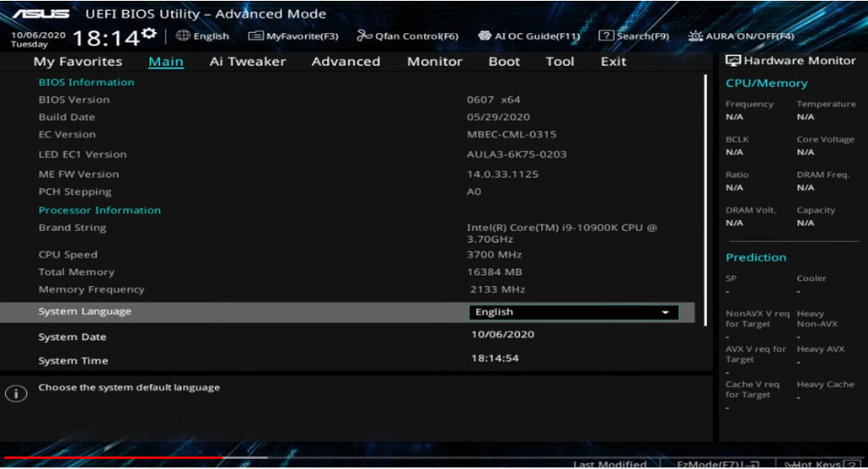Click the EC Version value MBEC-CML-0315

[512, 134]
